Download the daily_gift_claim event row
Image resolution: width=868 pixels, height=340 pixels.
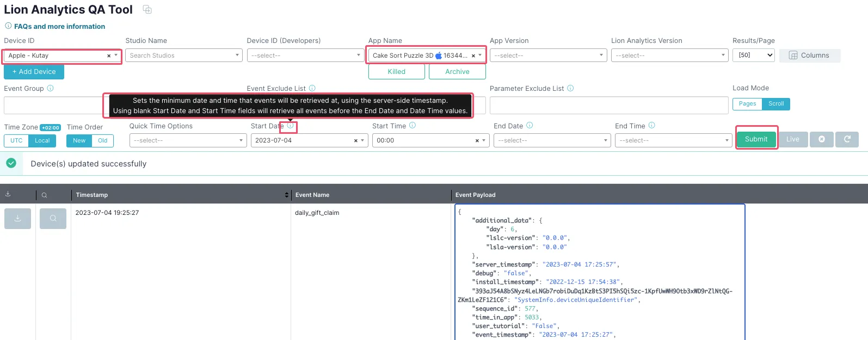(17, 219)
